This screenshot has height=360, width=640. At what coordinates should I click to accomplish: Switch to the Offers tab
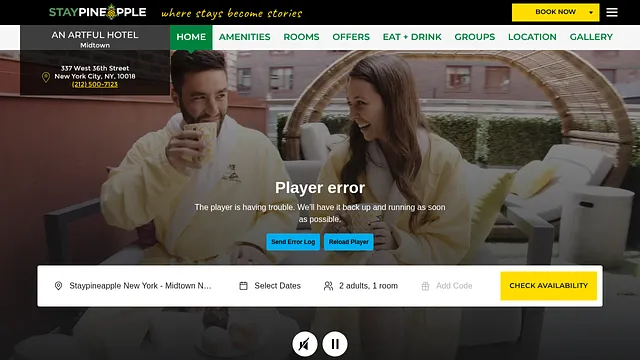point(351,37)
